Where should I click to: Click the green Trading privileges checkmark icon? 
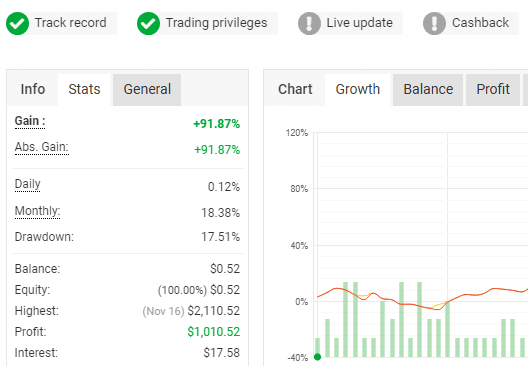pos(148,23)
